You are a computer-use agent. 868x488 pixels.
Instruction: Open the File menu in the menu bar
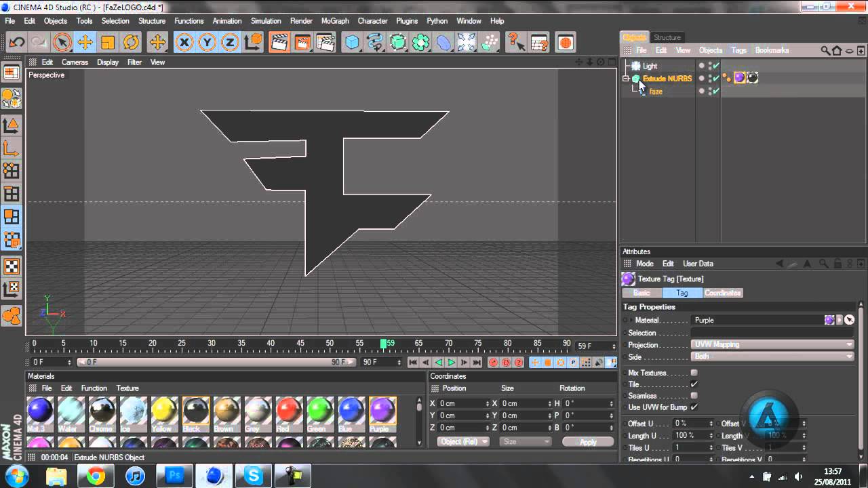[x=10, y=21]
